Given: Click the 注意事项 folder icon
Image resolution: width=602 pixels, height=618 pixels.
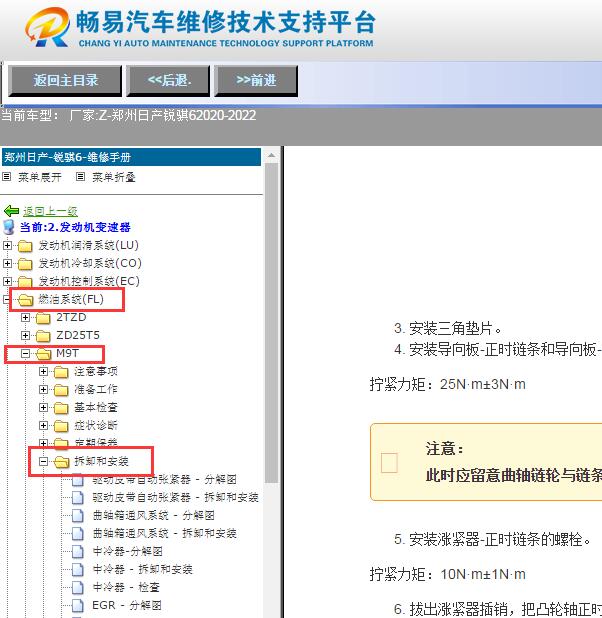Looking at the screenshot, I should pyautogui.click(x=62, y=372).
